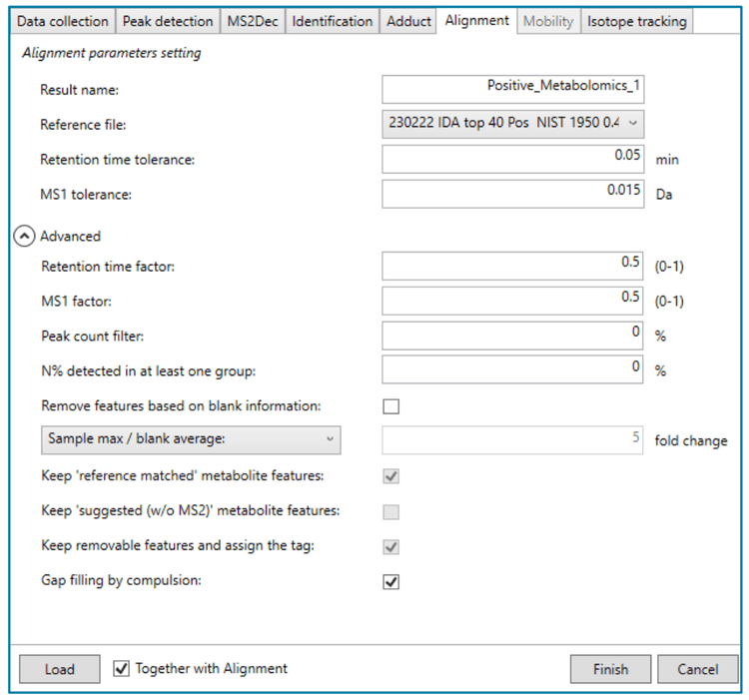Uncheck Gap filling by compulsion
The width and height of the screenshot is (749, 700).
click(x=391, y=581)
